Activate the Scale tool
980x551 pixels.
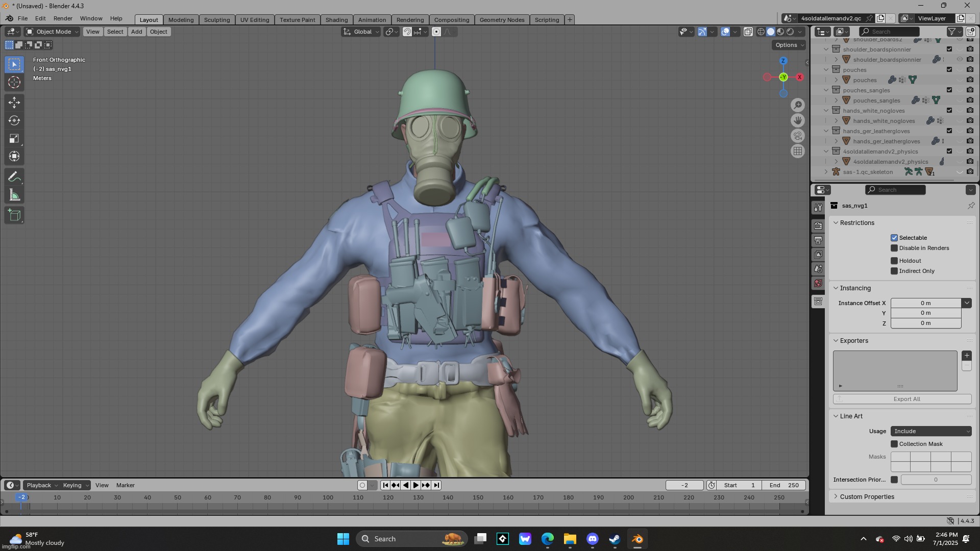pos(14,138)
